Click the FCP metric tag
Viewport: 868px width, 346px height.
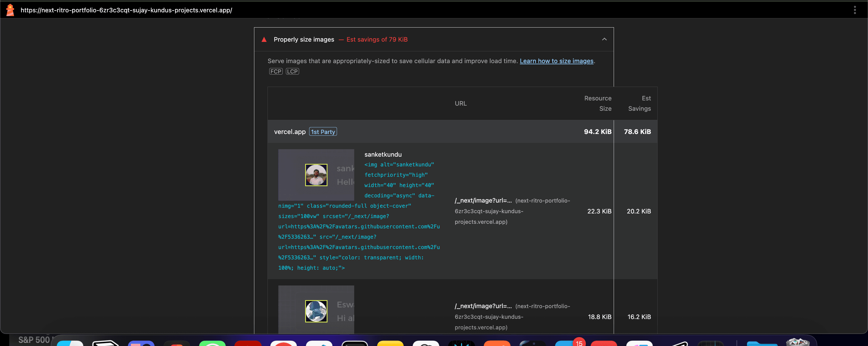[275, 71]
